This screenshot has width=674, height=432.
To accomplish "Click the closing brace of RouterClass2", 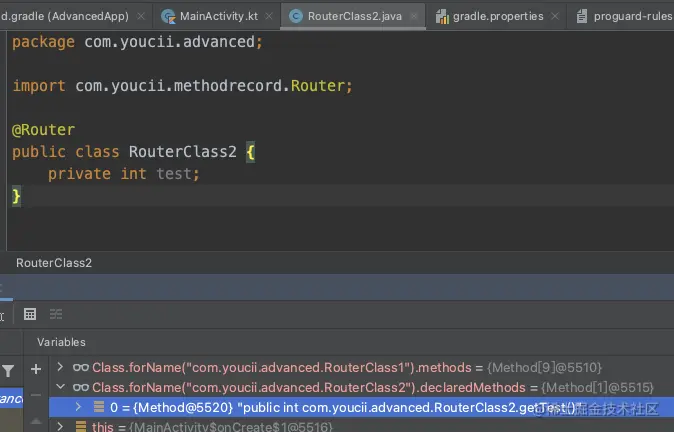I will click(16, 196).
